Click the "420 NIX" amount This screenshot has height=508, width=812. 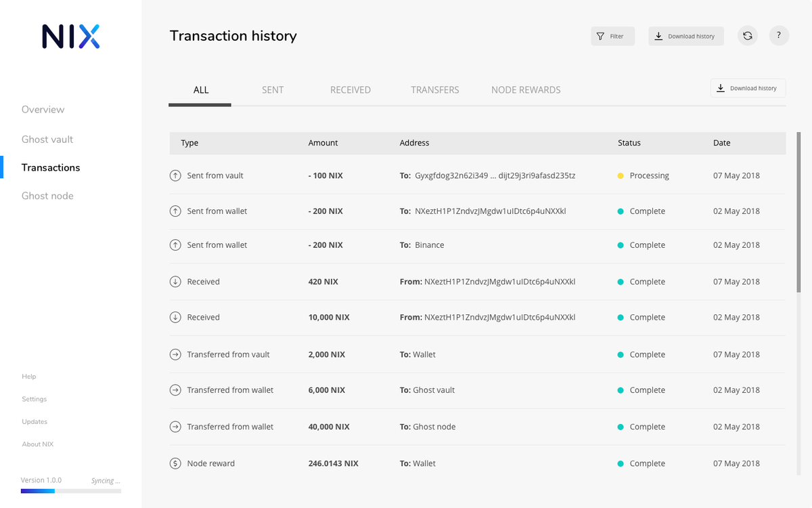[323, 282]
